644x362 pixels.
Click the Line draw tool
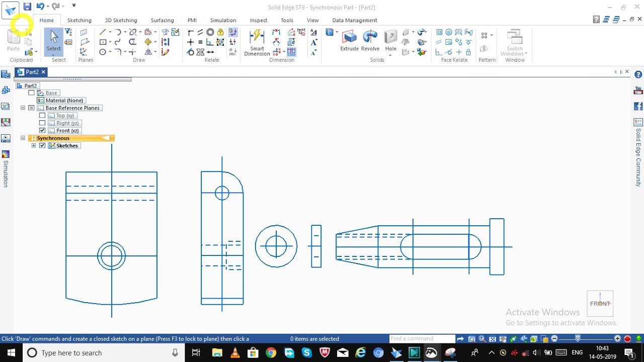[x=103, y=32]
